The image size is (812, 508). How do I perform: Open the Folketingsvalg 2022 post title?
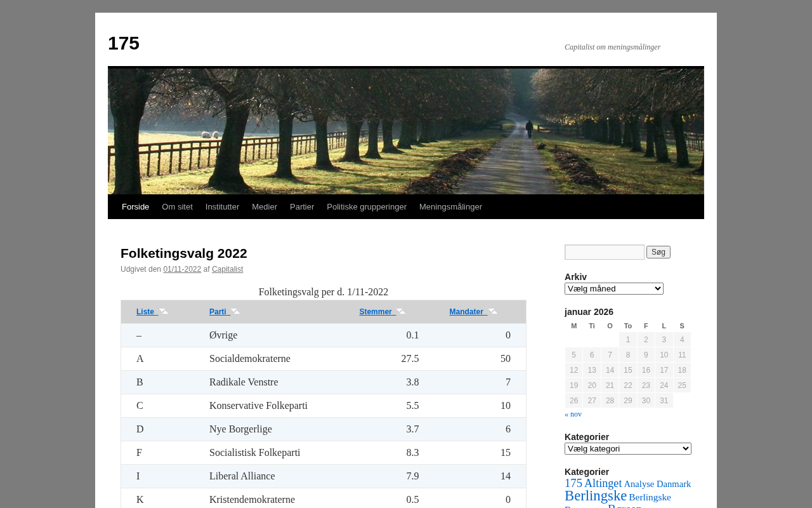(183, 253)
